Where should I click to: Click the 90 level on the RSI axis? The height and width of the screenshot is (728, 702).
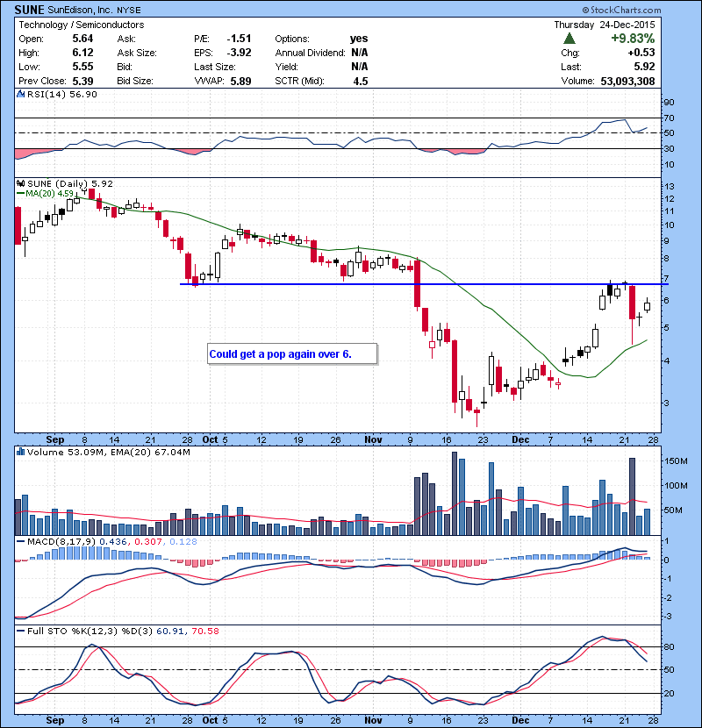point(670,102)
